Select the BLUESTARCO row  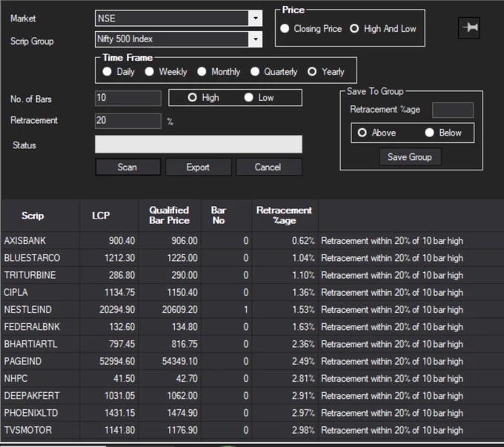(x=252, y=258)
